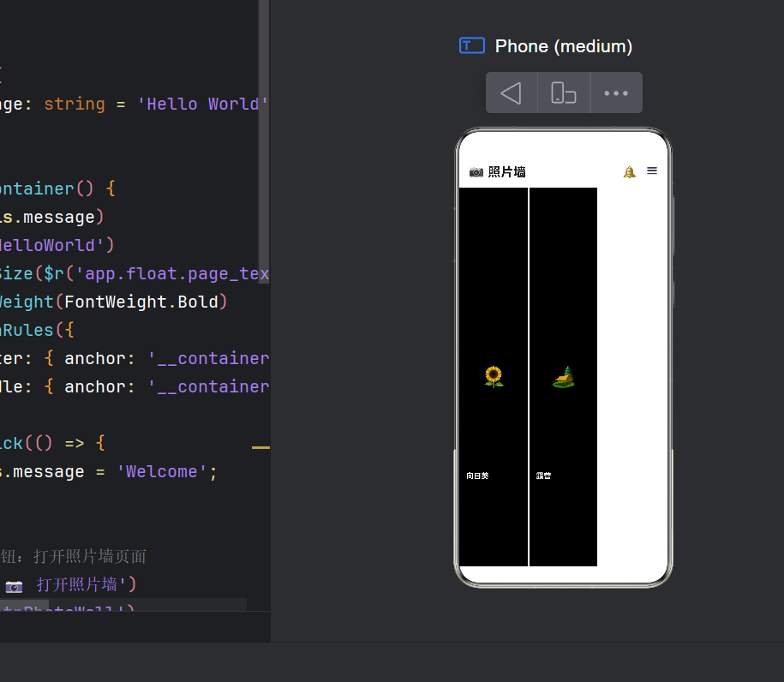Click the multi-device preview icon
The image size is (784, 682).
(564, 93)
